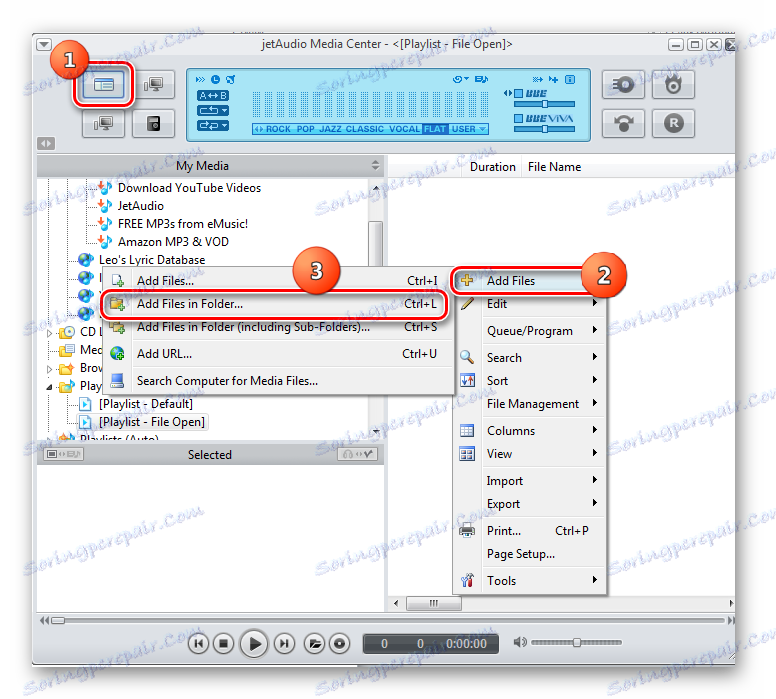Choose Page Setup... from context menu

530,554
